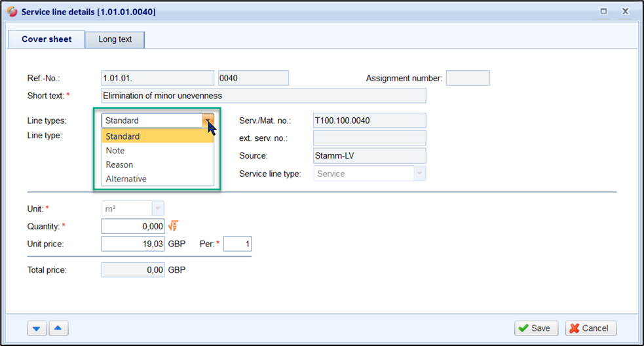Switch to the Long text tab
Image resolution: width=644 pixels, height=346 pixels.
115,39
